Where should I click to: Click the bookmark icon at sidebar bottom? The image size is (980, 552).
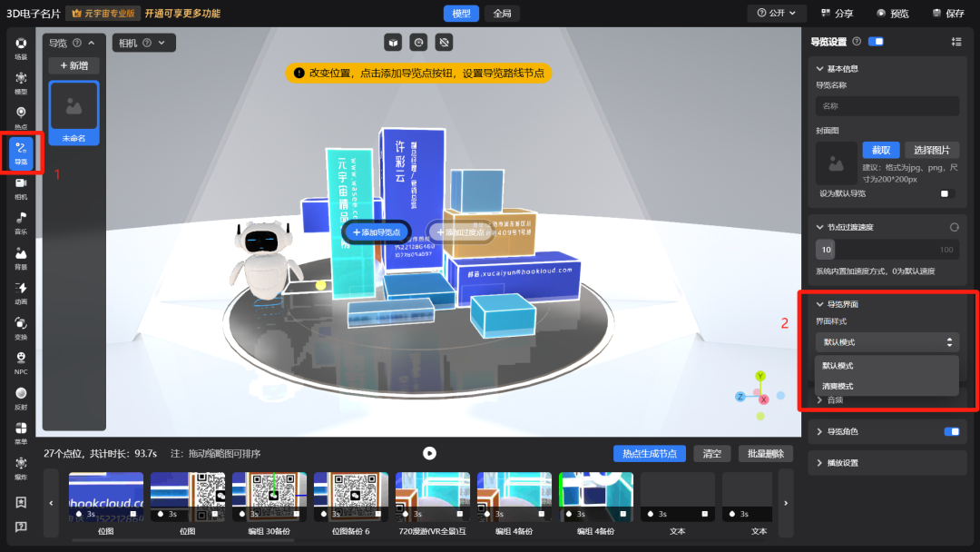[x=21, y=502]
